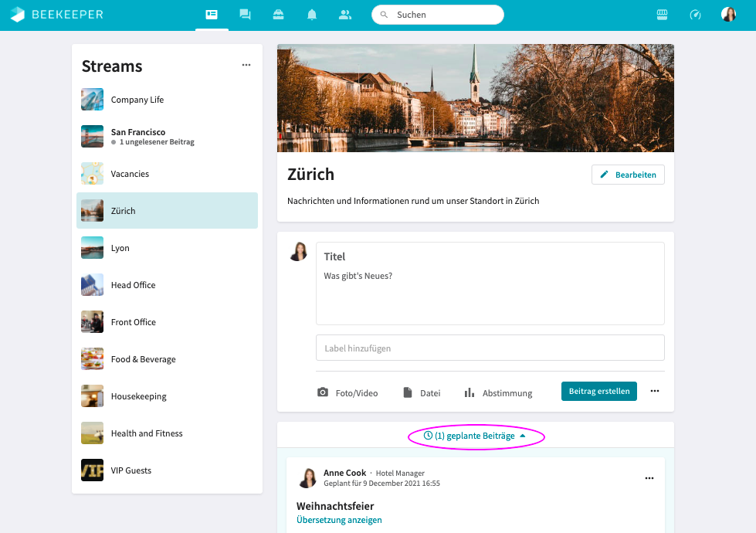Click the pencil icon on Bearbeiten

pos(604,174)
